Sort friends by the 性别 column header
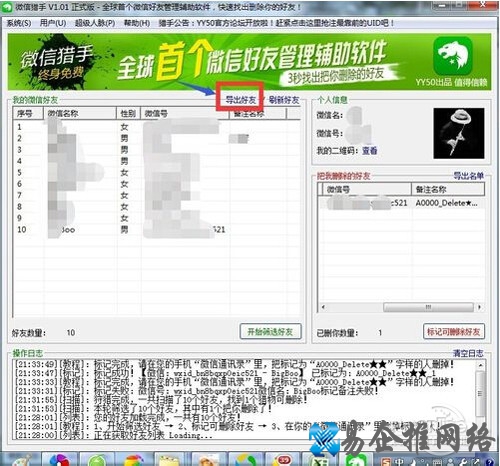This screenshot has width=500, height=466. point(128,113)
